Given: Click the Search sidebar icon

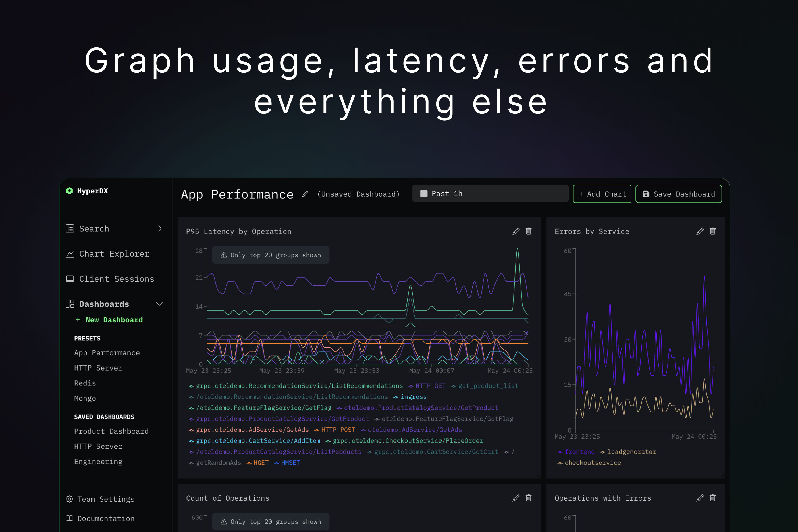Looking at the screenshot, I should tap(70, 229).
